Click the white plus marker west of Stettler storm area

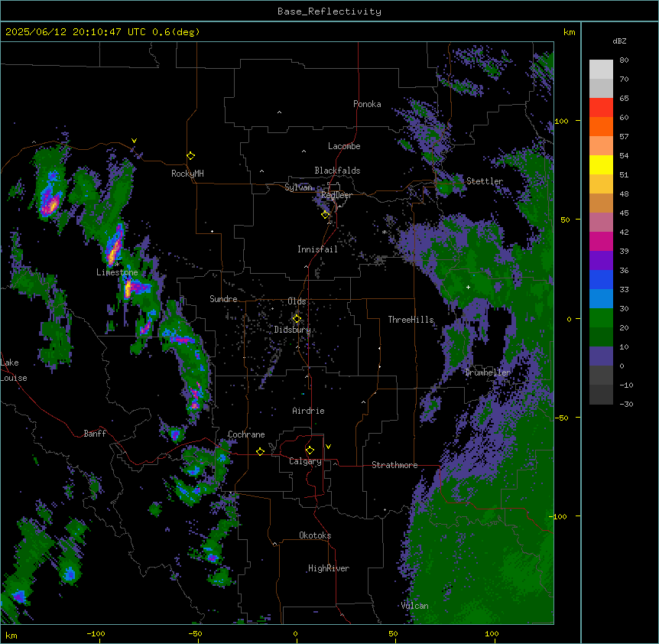coord(468,287)
